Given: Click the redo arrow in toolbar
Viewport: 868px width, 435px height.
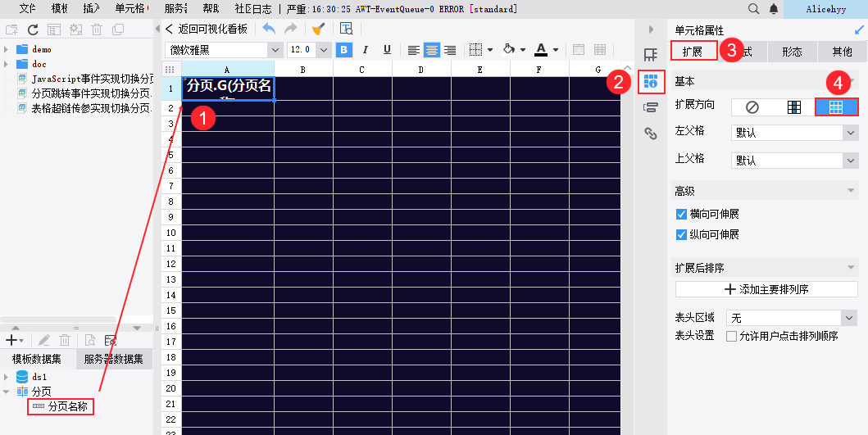Looking at the screenshot, I should point(291,29).
